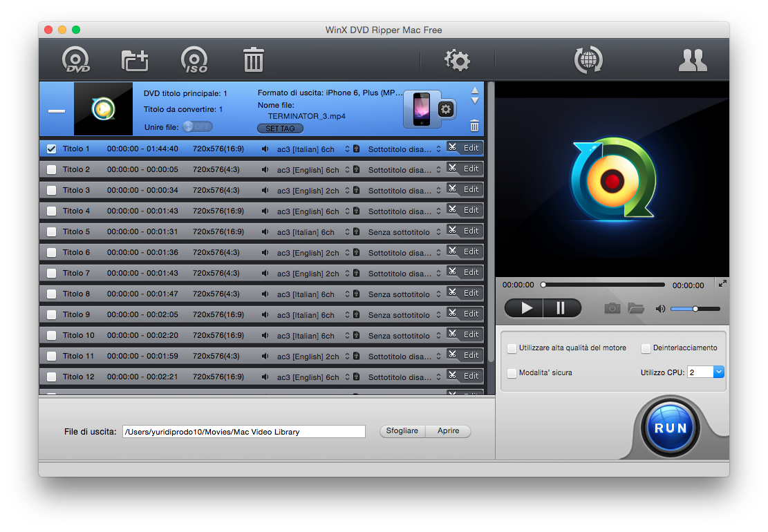Open Titolo 3 audio track selector

pyautogui.click(x=347, y=190)
